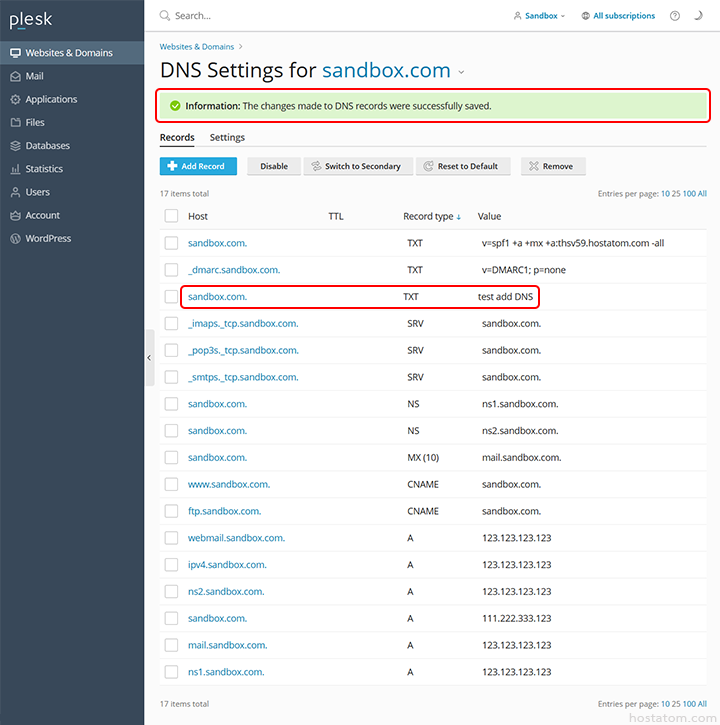Expand the sandbox.com domain dropdown in the title
This screenshot has height=725, width=720.
coord(461,72)
